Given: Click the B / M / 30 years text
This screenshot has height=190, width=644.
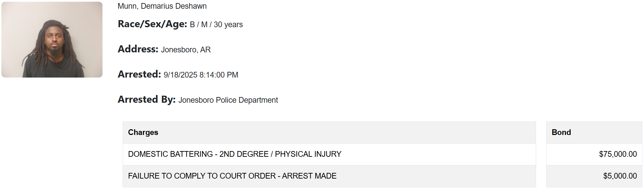Looking at the screenshot, I should [216, 25].
